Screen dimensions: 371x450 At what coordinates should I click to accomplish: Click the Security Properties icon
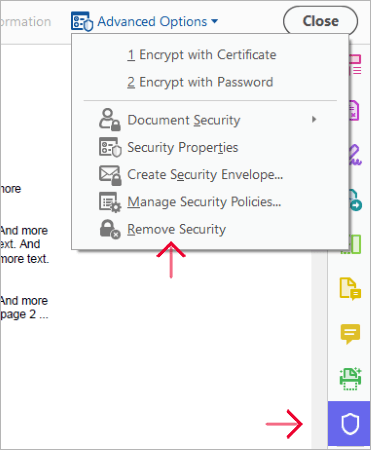110,147
